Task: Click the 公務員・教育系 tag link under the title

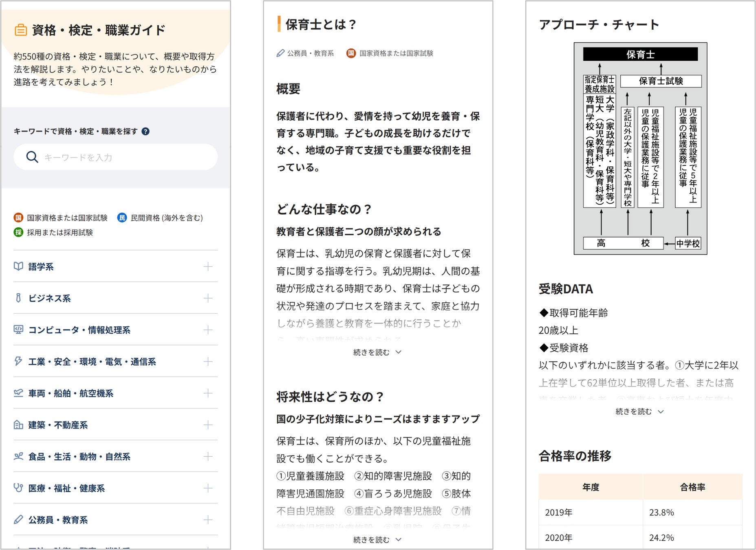Action: 310,53
